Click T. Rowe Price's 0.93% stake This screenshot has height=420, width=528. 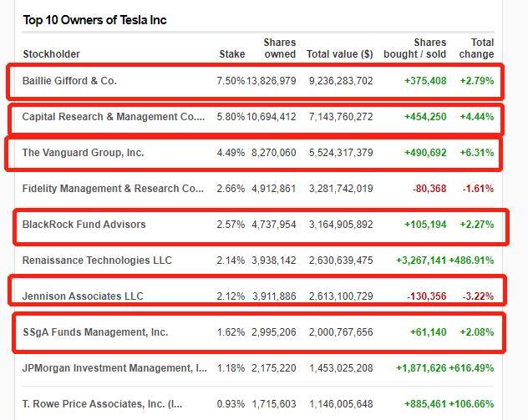(231, 404)
